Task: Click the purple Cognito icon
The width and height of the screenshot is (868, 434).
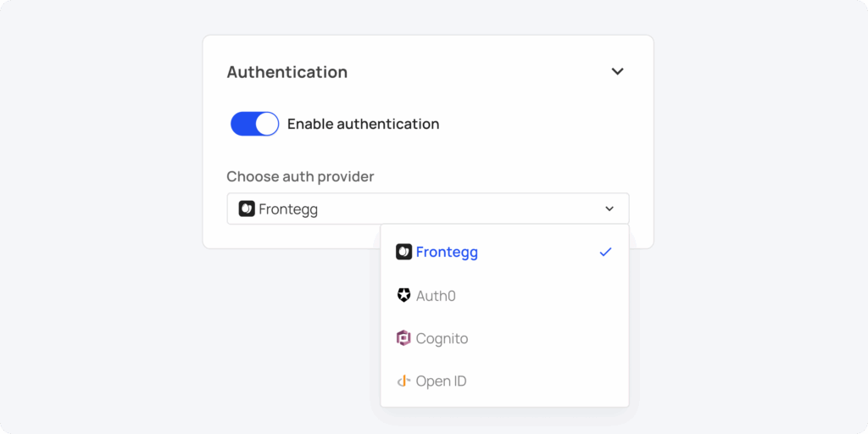Action: (x=403, y=338)
